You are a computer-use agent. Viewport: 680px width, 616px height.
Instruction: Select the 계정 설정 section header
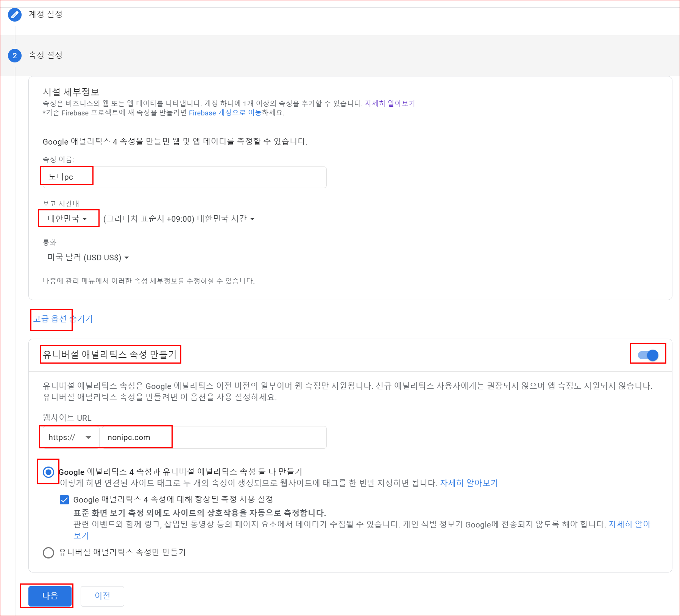[x=45, y=15]
